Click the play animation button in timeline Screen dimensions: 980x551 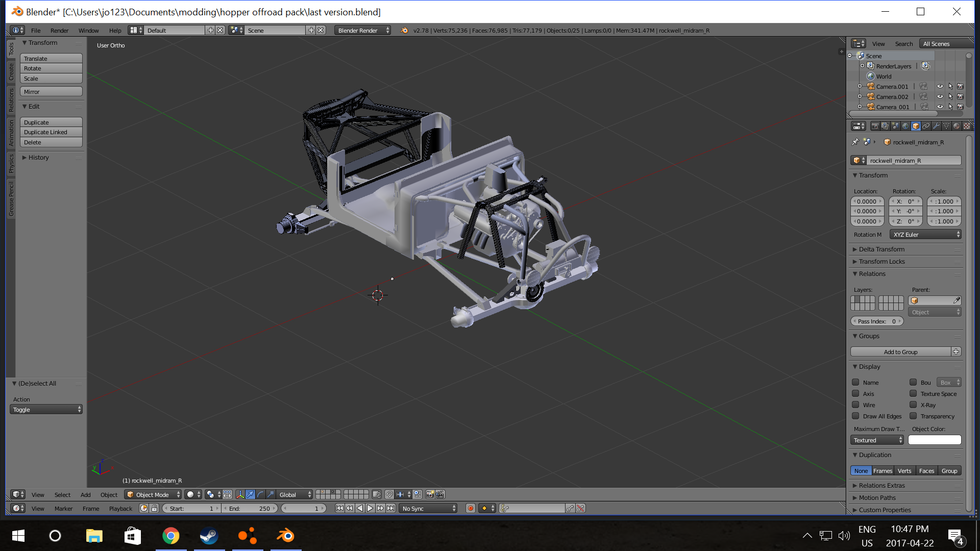370,508
